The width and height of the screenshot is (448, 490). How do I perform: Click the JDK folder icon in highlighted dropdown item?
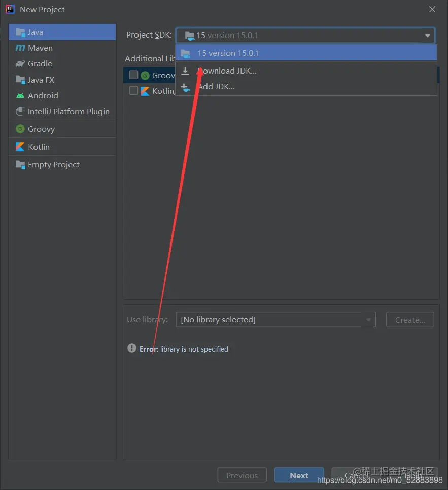[185, 54]
